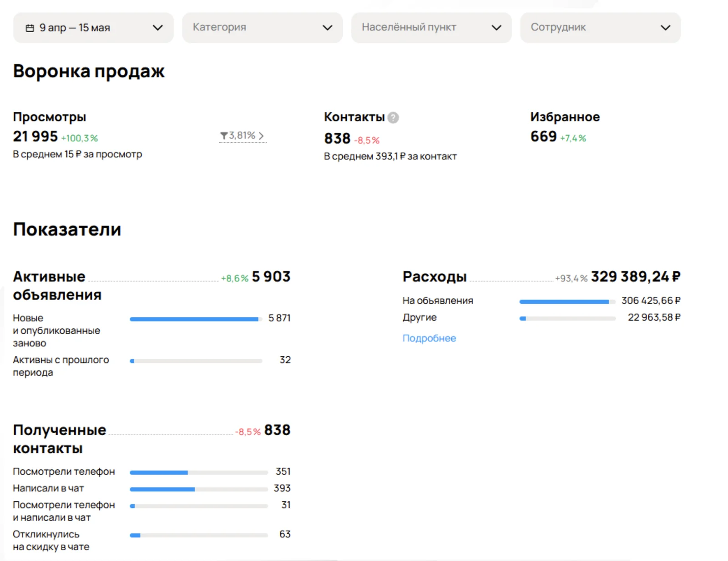Click the +7,4% change next to Избранное
The width and height of the screenshot is (728, 561).
tap(573, 138)
